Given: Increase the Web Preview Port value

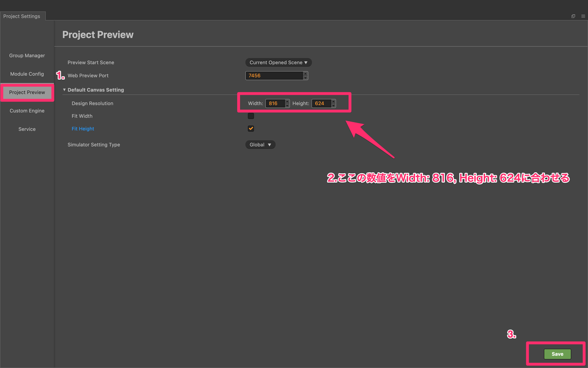Looking at the screenshot, I should point(306,74).
